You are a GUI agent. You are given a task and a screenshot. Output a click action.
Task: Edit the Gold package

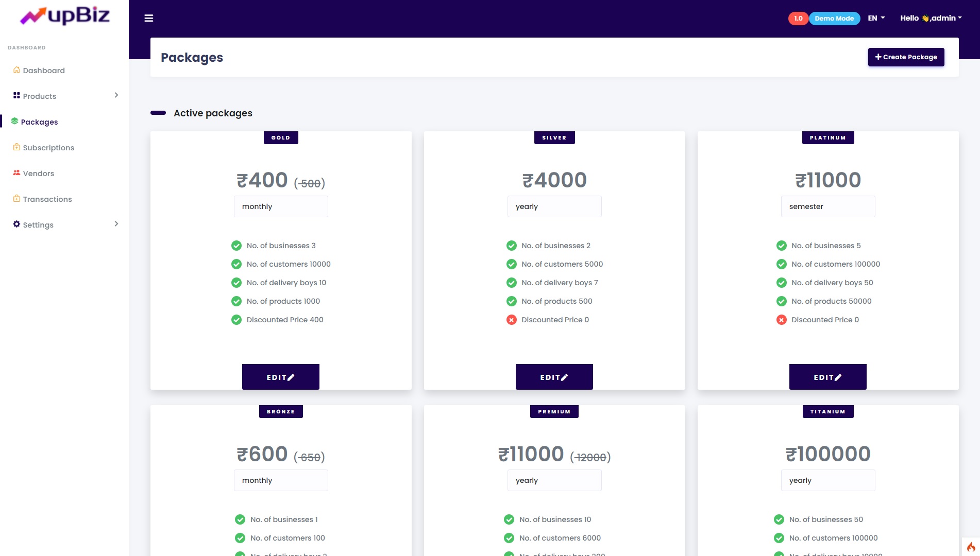[280, 377]
